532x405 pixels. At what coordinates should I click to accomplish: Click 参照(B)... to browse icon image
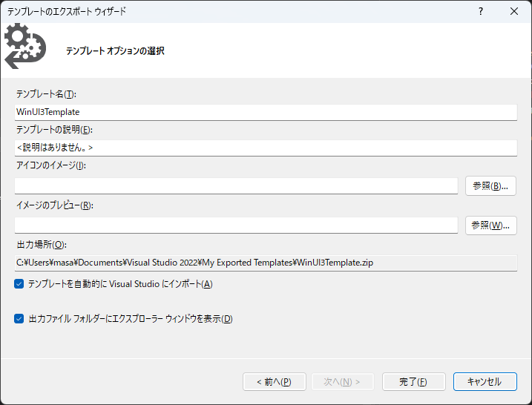point(490,186)
